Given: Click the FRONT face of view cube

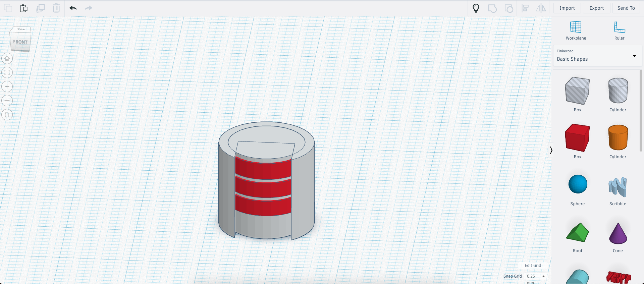Looking at the screenshot, I should click(20, 42).
